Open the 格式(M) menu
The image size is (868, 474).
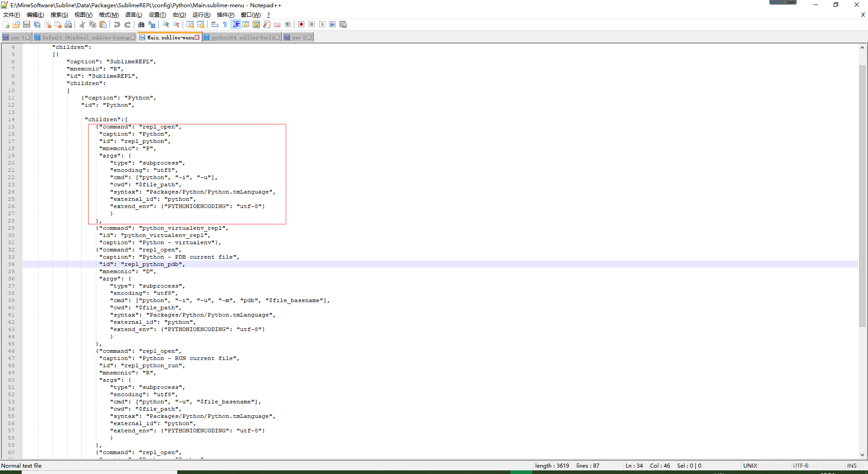109,15
